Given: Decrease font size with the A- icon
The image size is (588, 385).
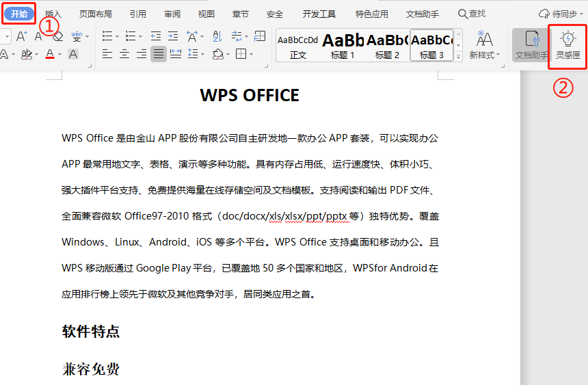Looking at the screenshot, I should click(38, 36).
